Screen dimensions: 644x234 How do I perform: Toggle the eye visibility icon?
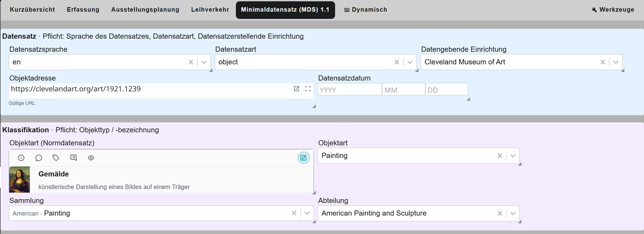(x=91, y=158)
